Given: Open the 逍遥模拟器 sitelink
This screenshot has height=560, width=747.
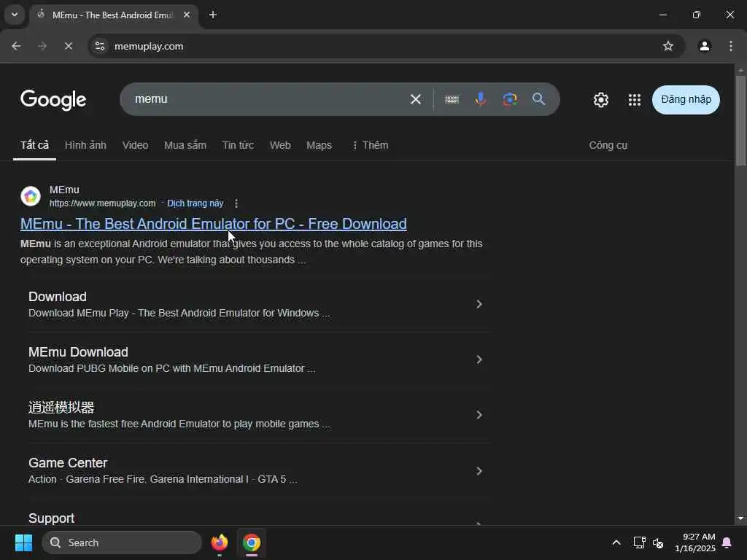Looking at the screenshot, I should 61,408.
